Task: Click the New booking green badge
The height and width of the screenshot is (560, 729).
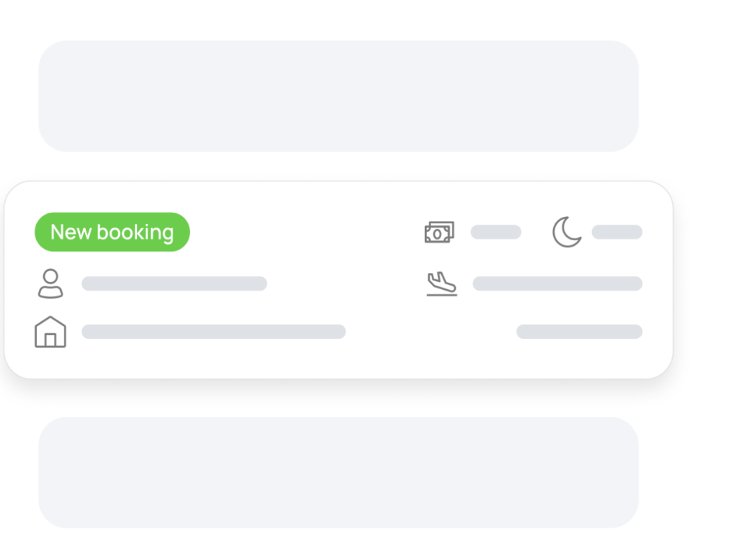Action: pyautogui.click(x=112, y=232)
